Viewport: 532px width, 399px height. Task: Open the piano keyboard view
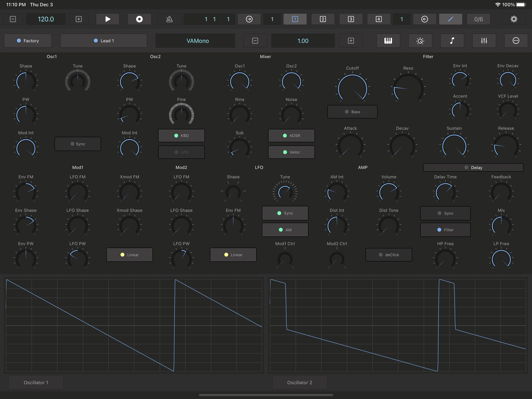click(388, 41)
